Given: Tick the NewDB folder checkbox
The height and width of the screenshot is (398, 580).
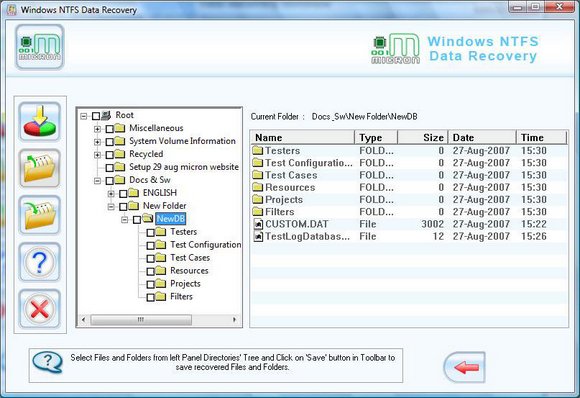Looking at the screenshot, I should (x=137, y=220).
